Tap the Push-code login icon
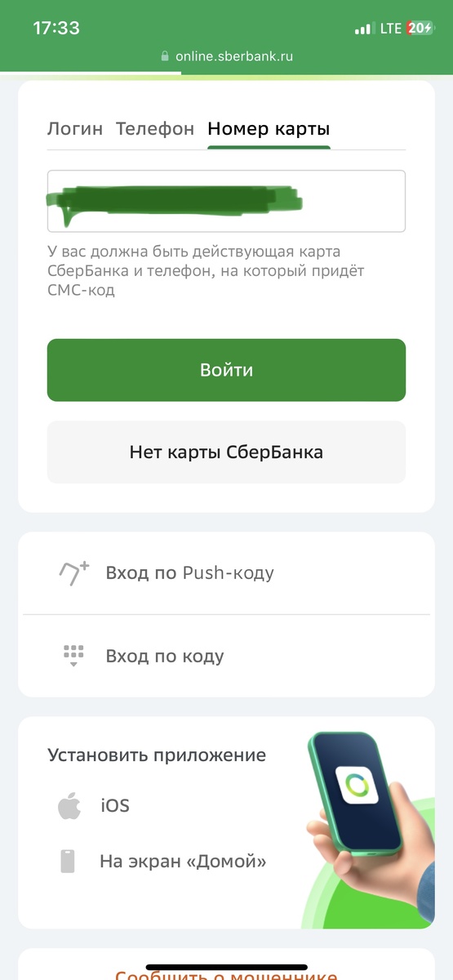The height and width of the screenshot is (980, 453). (73, 573)
